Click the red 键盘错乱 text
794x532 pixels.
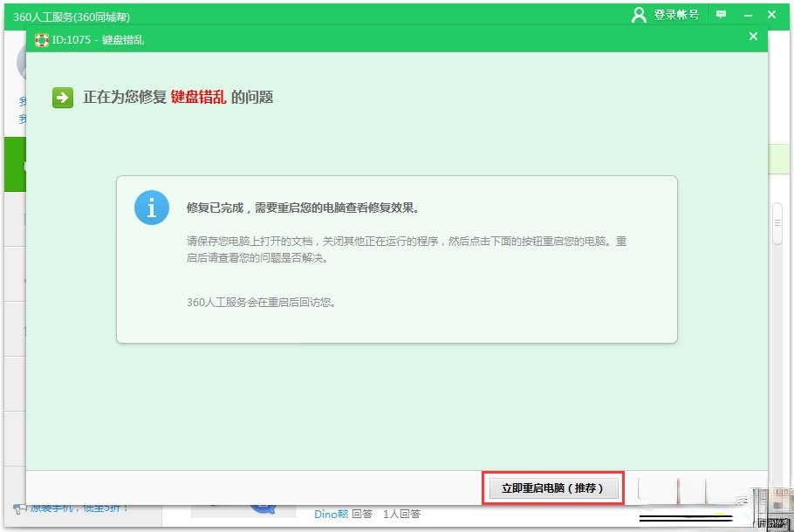[x=199, y=97]
